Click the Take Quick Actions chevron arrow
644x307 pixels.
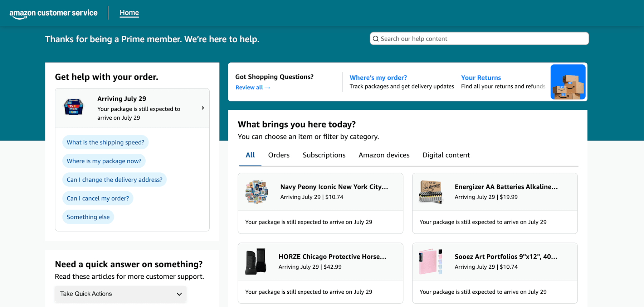(x=179, y=294)
